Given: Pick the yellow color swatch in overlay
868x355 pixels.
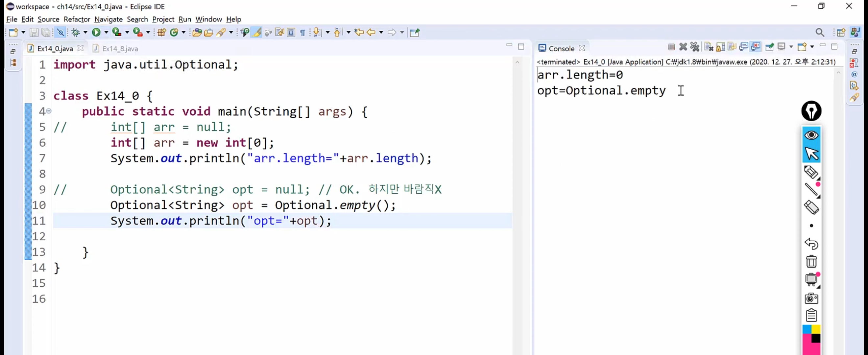Looking at the screenshot, I should (815, 329).
